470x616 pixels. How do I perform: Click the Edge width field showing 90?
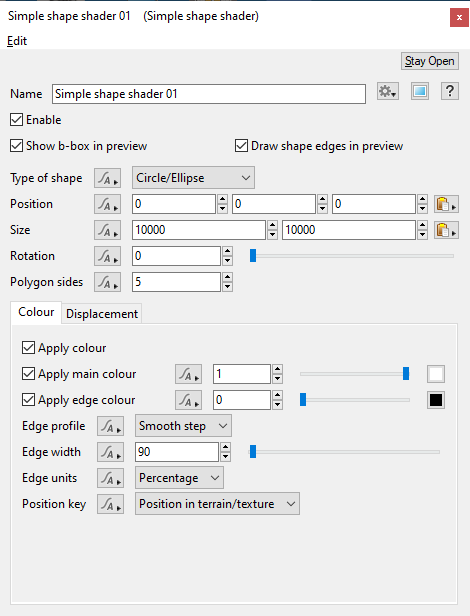pyautogui.click(x=177, y=452)
